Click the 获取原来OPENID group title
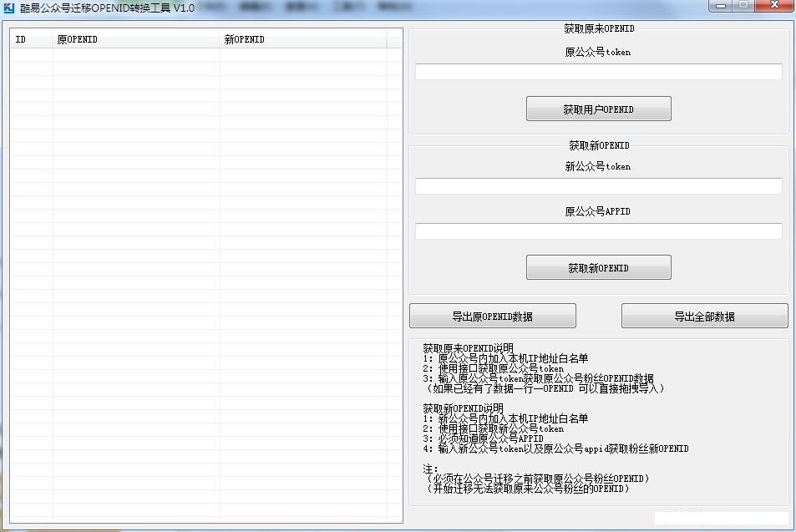Viewport: 796px width, 532px height. tap(599, 28)
